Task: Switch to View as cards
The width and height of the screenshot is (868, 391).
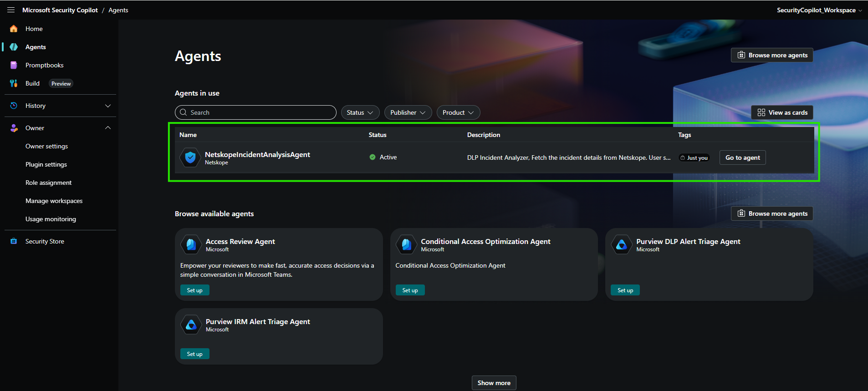Action: [782, 112]
